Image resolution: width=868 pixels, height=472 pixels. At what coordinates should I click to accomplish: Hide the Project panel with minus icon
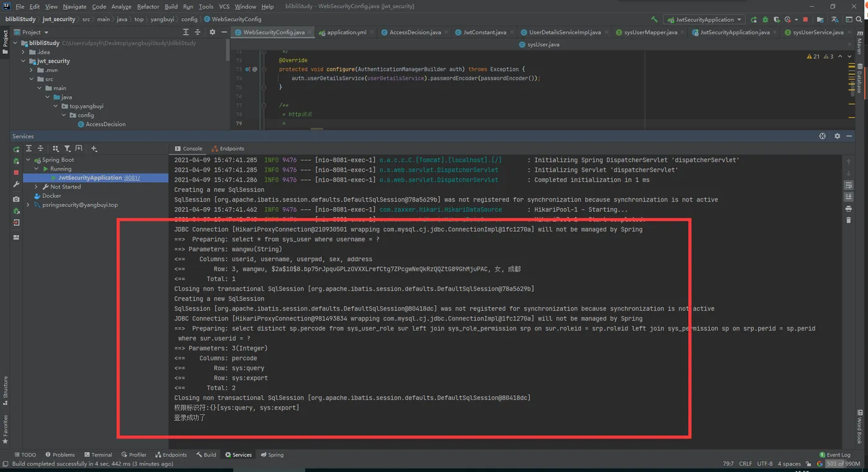tap(223, 32)
